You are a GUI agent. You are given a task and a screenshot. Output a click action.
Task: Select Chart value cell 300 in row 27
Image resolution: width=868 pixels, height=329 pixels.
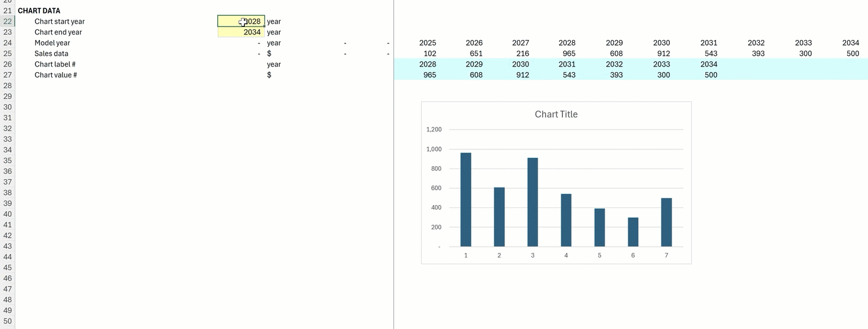(x=663, y=75)
